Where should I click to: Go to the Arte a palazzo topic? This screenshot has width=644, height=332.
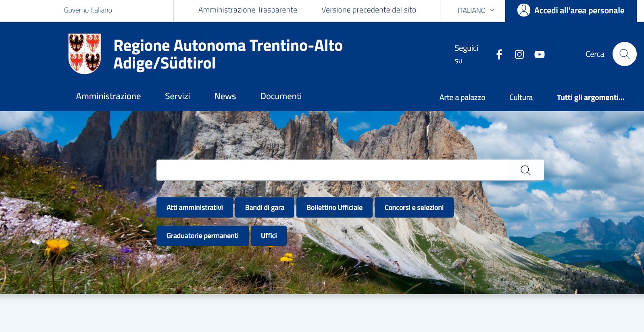(x=462, y=98)
